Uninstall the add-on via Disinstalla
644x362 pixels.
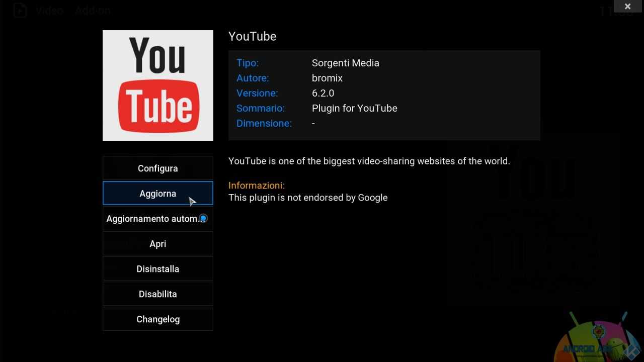tap(157, 268)
